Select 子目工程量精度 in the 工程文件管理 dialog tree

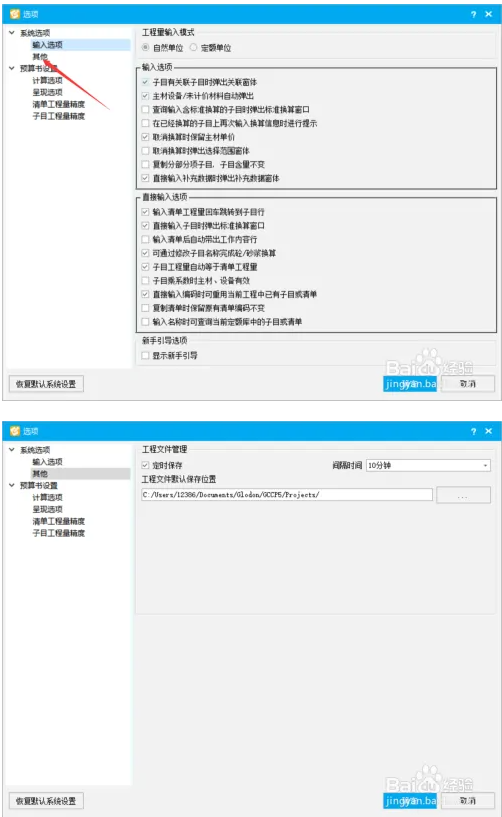[x=58, y=533]
